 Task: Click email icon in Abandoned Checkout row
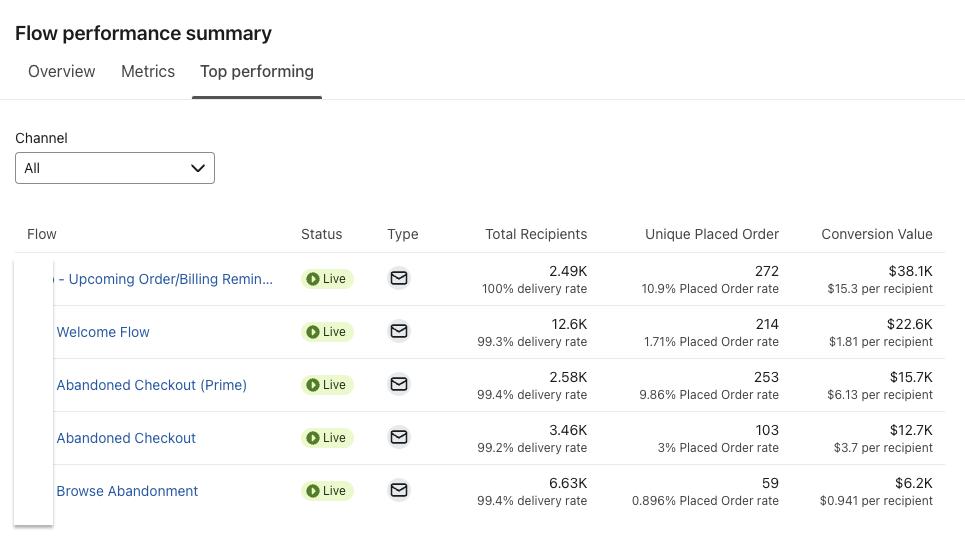click(399, 437)
